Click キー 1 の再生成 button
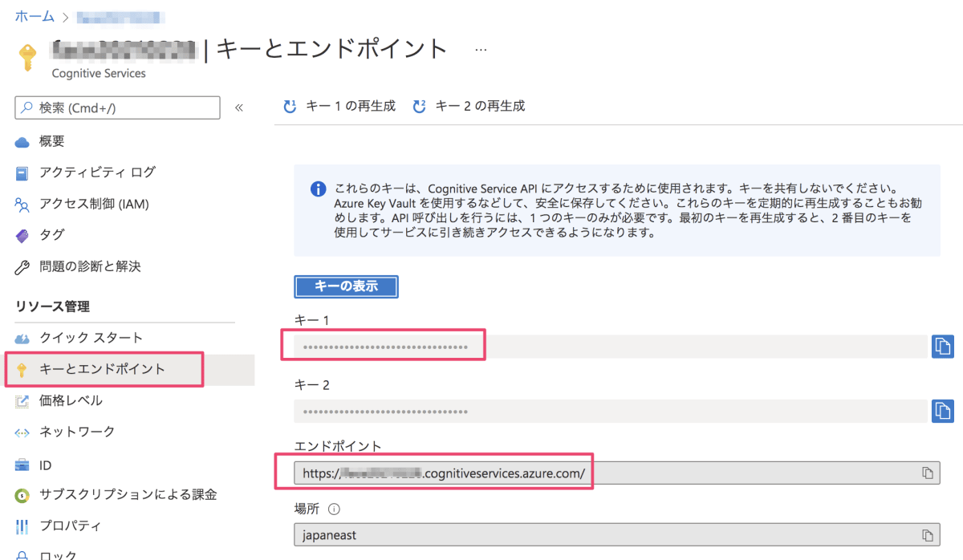 [340, 106]
